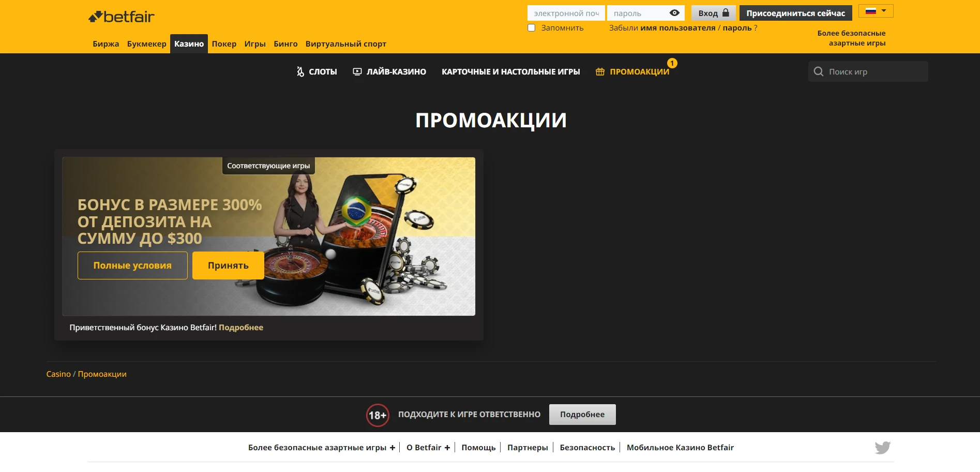Tick the Запомнить checkbox
This screenshot has height=472, width=980.
point(531,28)
